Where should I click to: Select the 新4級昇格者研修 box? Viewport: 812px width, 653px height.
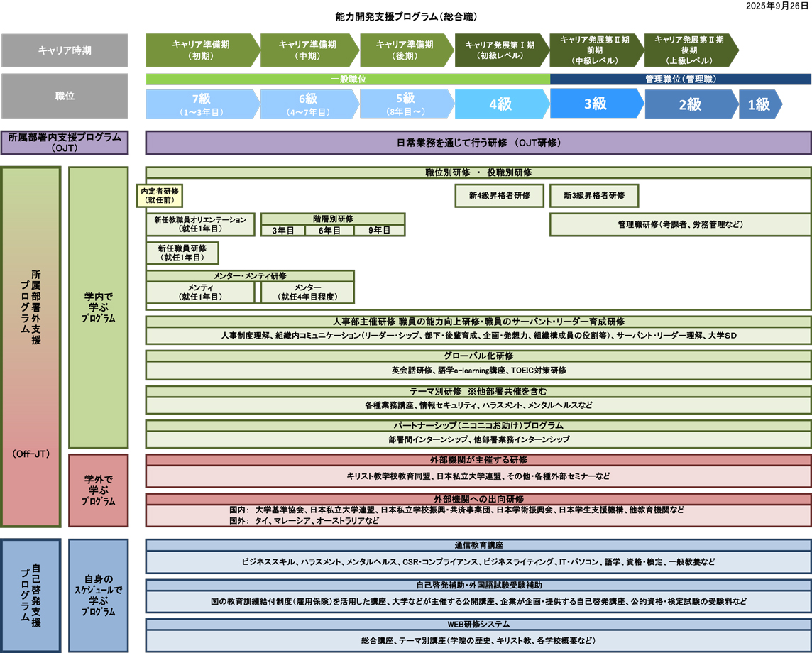(500, 196)
